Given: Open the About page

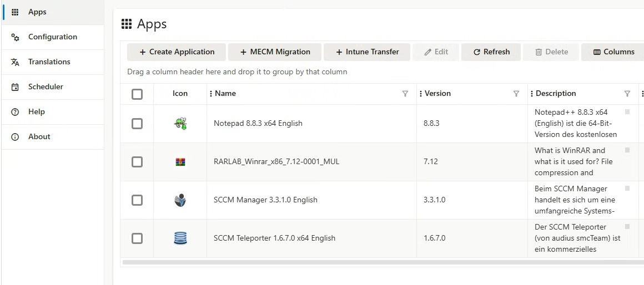Looking at the screenshot, I should (53, 137).
